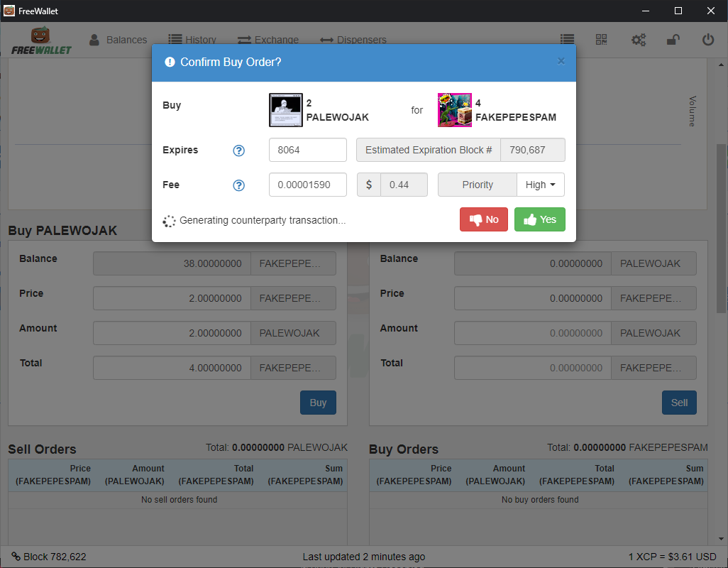Viewport: 728px width, 568px height.
Task: Click the Buy Orders heading
Action: tap(404, 449)
